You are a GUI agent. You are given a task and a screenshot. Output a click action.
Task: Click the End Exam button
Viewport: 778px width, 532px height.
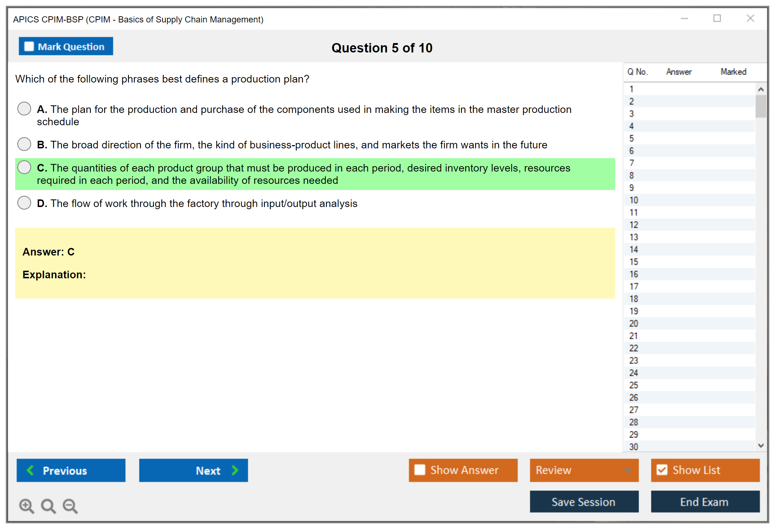705,502
